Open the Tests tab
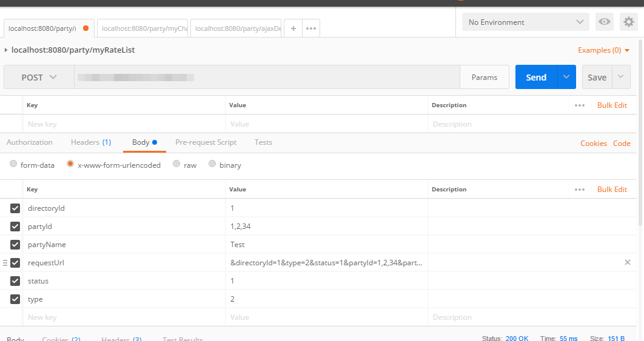The width and height of the screenshot is (644, 341). 263,142
